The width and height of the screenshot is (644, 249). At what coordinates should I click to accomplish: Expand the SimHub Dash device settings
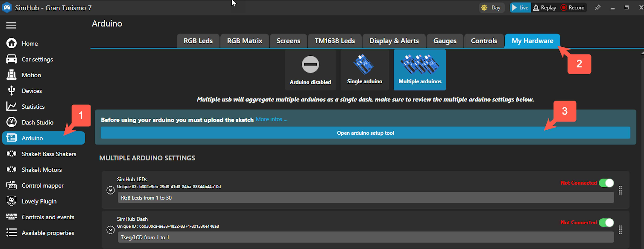[x=110, y=230]
